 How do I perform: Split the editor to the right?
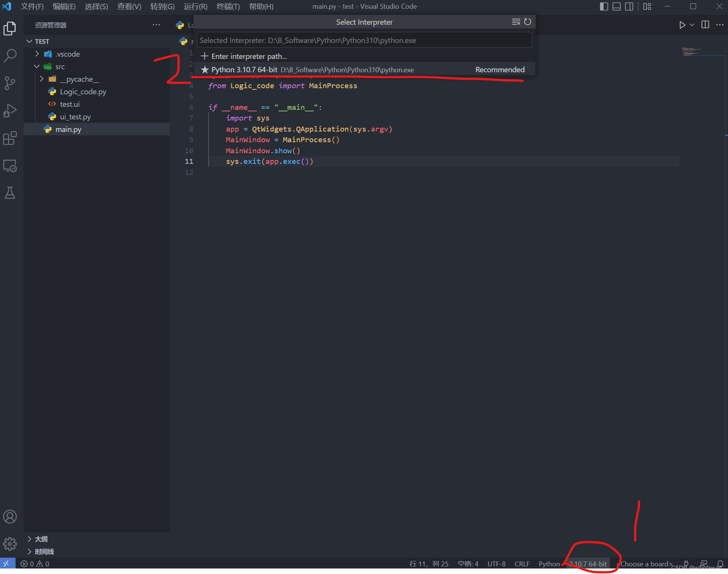tap(705, 25)
